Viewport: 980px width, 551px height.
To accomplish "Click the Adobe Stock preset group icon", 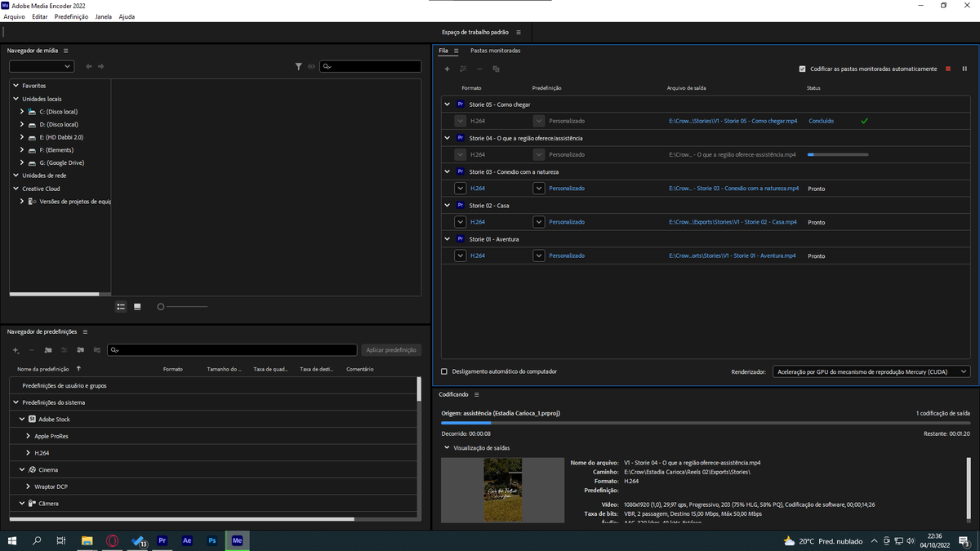I will click(32, 420).
